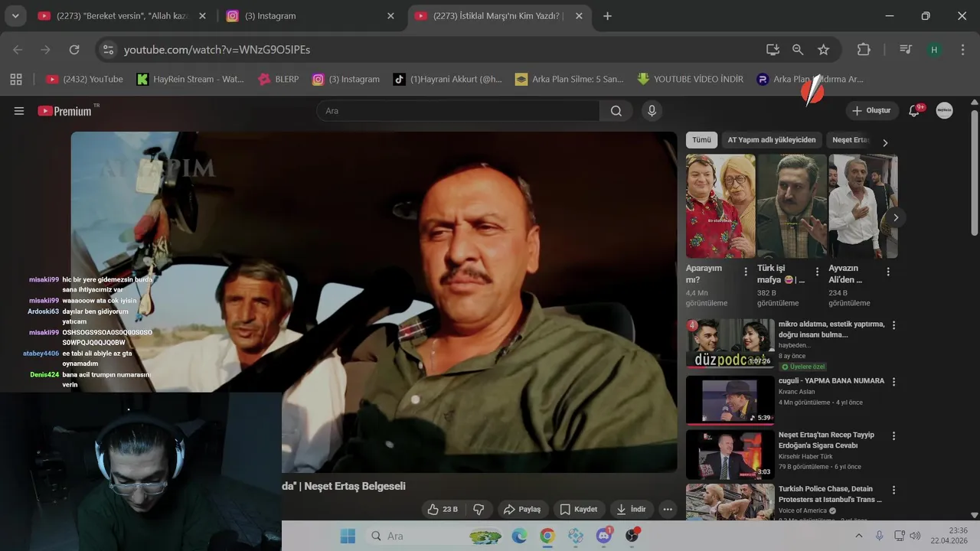Open a new browser tab
Screen dimensions: 980x551
[x=607, y=16]
